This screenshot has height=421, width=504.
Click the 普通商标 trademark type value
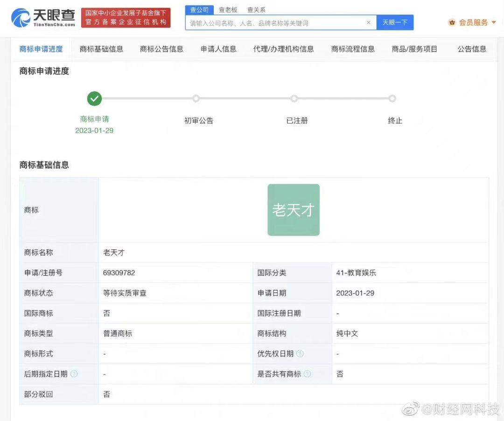coord(117,333)
